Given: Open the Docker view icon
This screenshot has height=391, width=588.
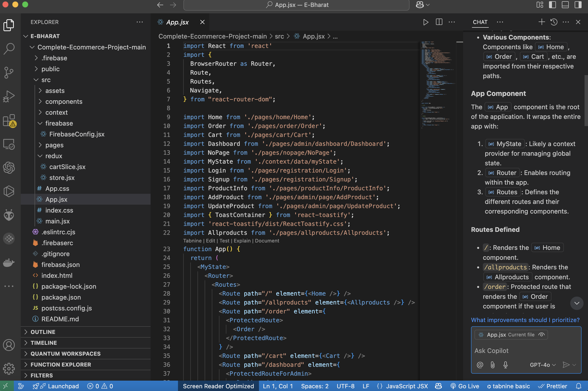Looking at the screenshot, I should [x=9, y=262].
